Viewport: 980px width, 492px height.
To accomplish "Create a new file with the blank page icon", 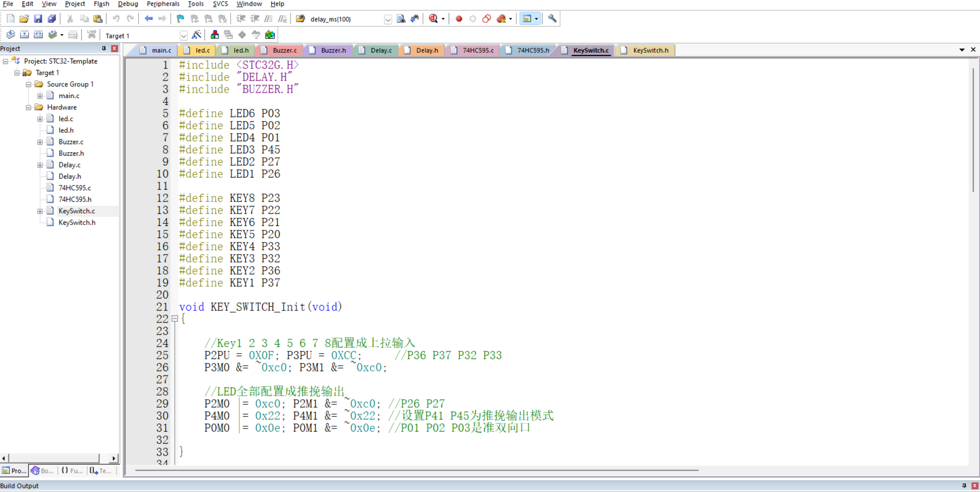I will click(10, 19).
